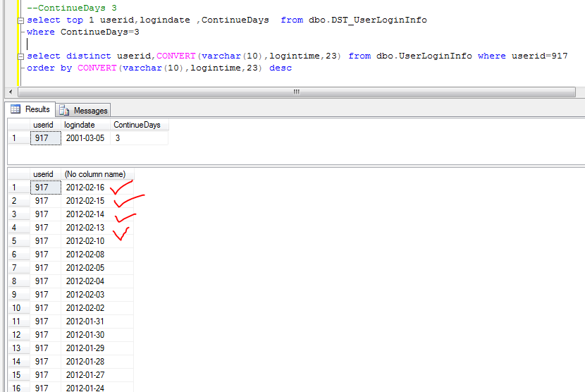Select row 1 header in first result grid

[x=19, y=138]
